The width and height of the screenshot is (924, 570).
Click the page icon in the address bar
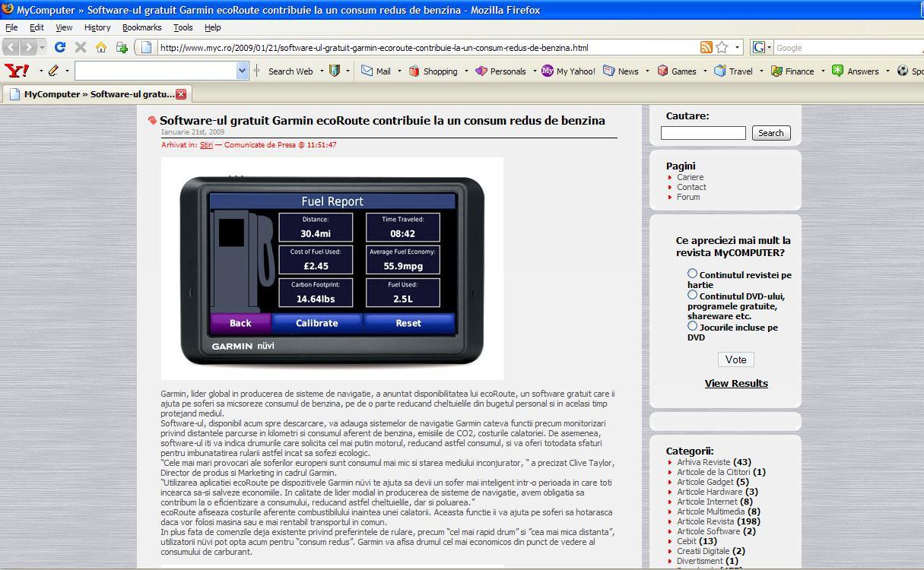point(147,47)
